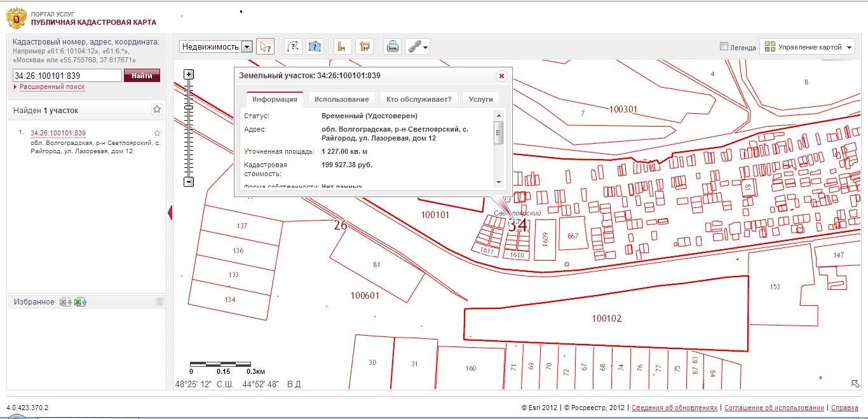Enable the Легенда checkbox
This screenshot has width=868, height=419.
[x=724, y=46]
